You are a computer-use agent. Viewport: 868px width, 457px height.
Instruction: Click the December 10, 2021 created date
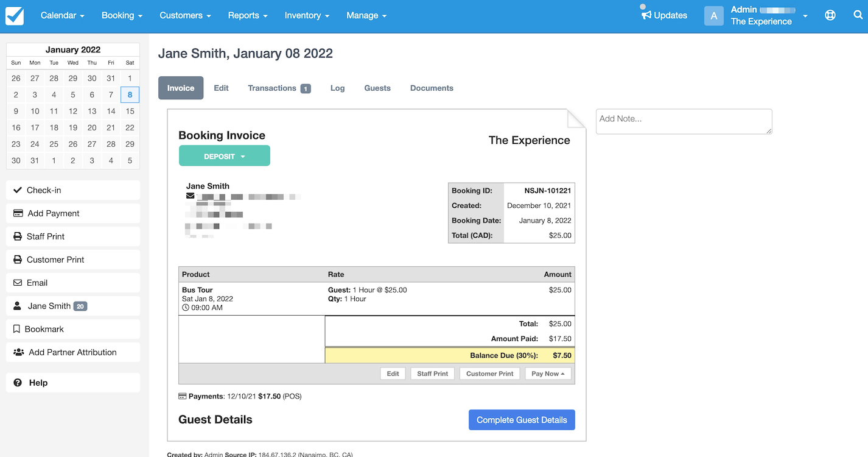tap(539, 206)
